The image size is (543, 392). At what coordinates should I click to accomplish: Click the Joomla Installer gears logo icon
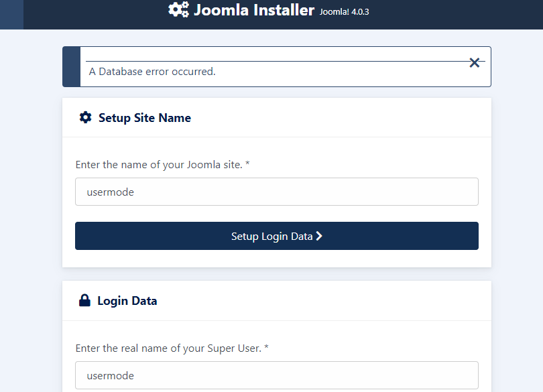(x=179, y=9)
